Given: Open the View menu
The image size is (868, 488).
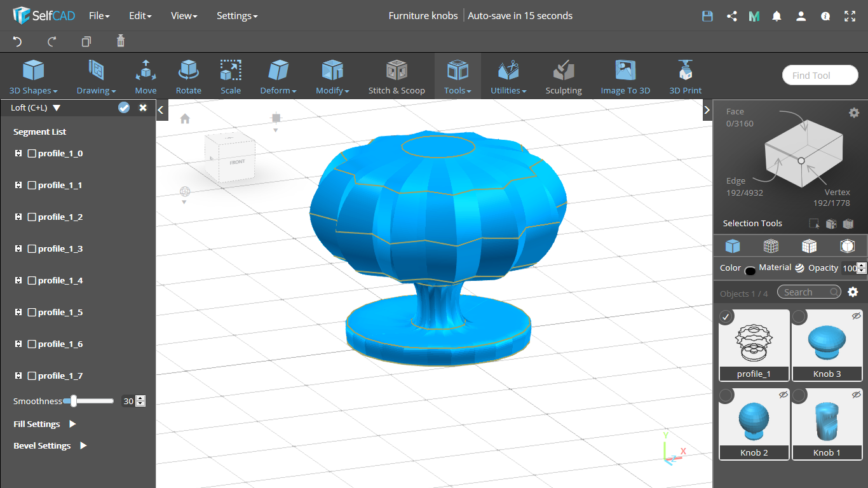Looking at the screenshot, I should pos(184,16).
